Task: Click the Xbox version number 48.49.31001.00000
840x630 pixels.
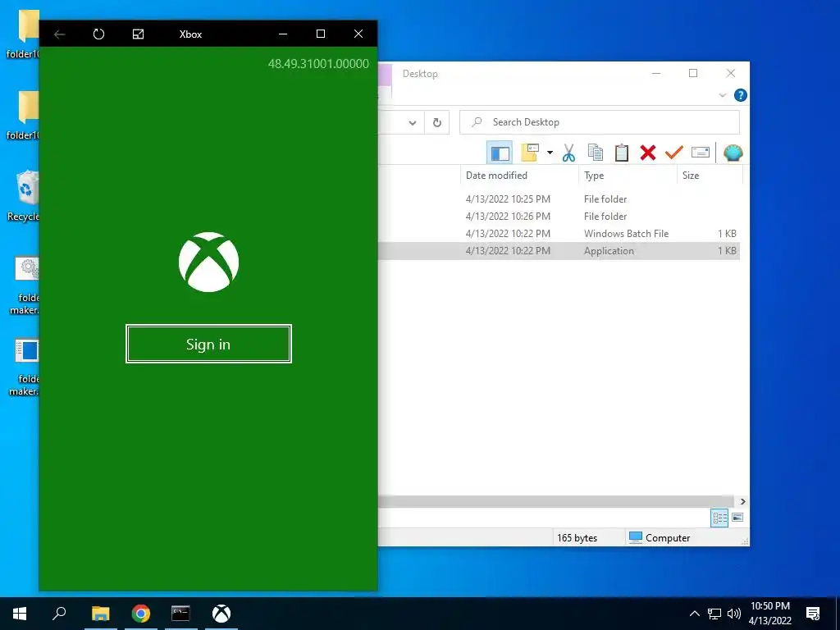Action: 318,64
